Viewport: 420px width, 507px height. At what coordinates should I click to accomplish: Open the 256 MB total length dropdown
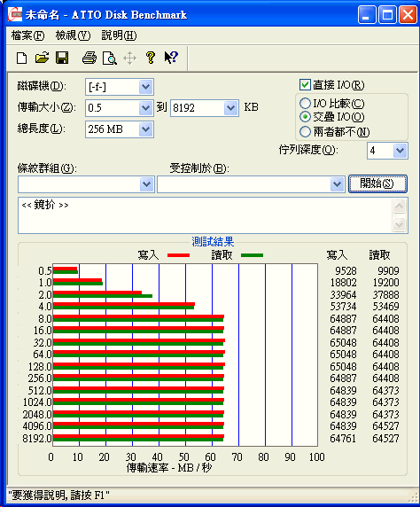145,129
